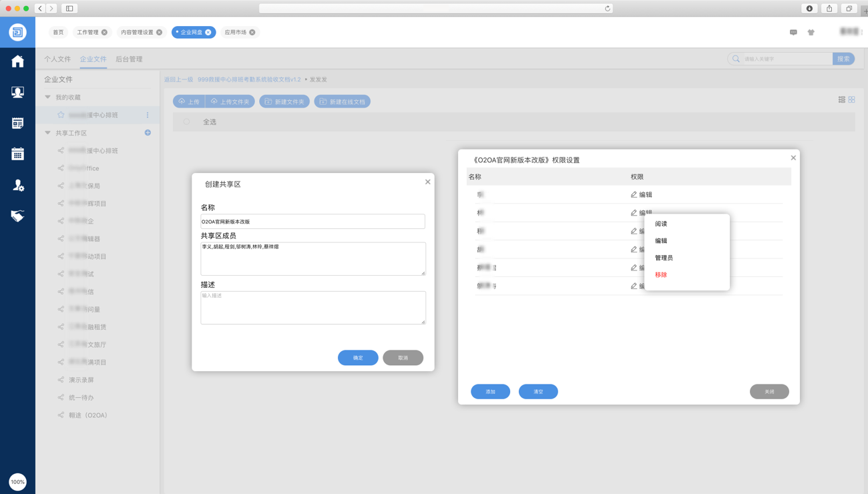Toggle the 全选 select-all checkbox
Viewport: 868px width, 494px height.
click(x=187, y=122)
